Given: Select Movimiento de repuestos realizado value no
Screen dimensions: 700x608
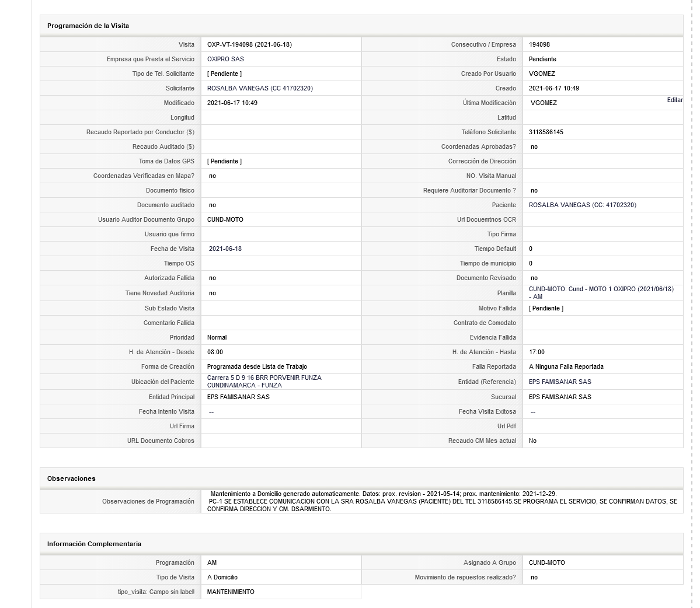Looking at the screenshot, I should tap(534, 578).
